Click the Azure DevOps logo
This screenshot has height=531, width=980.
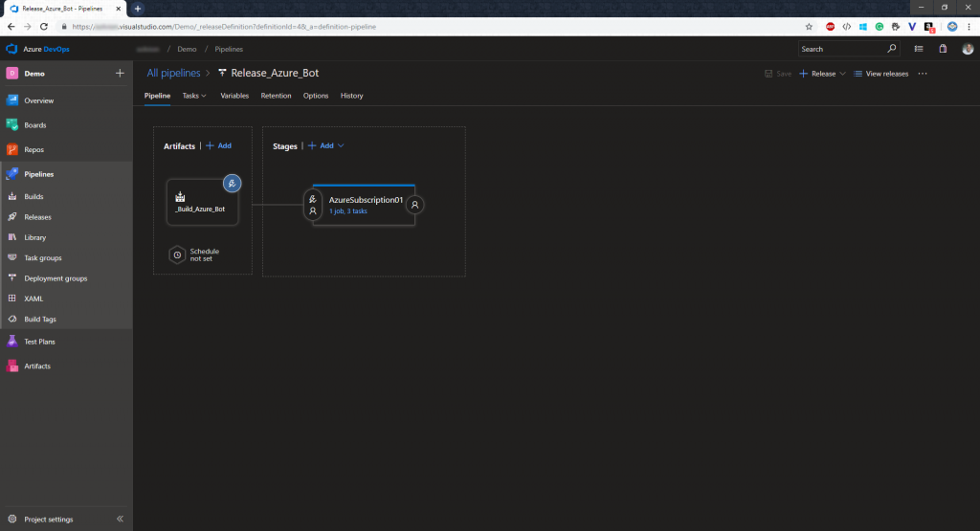point(11,49)
